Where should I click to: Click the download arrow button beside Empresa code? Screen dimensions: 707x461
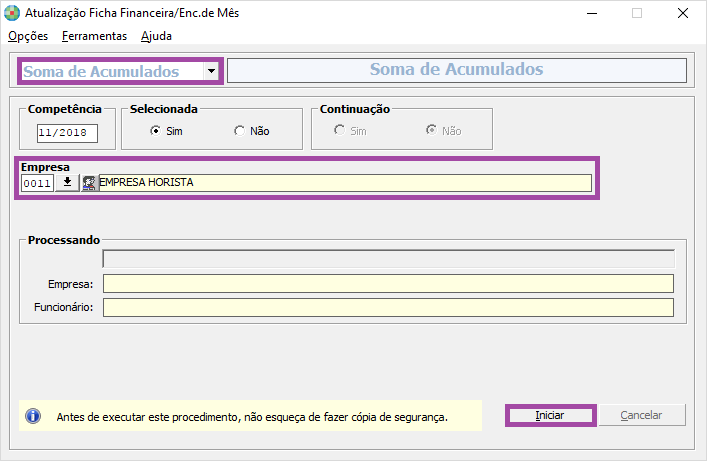(x=67, y=183)
